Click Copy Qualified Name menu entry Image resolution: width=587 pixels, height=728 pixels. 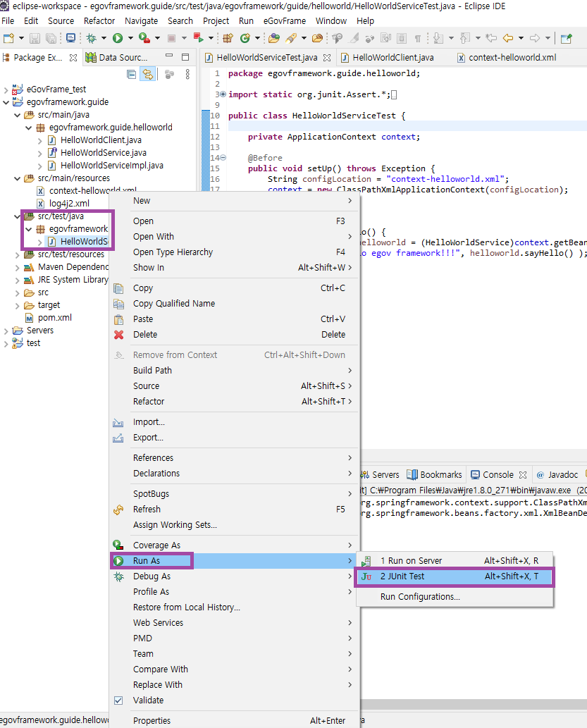tap(234, 304)
